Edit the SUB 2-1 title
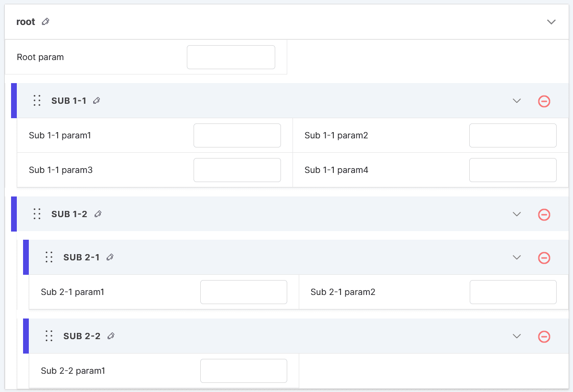Image resolution: width=573 pixels, height=392 pixels. coord(110,257)
